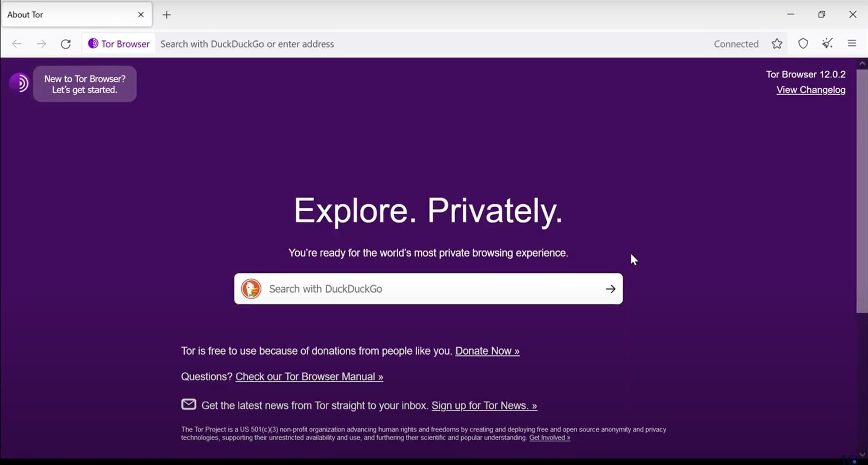This screenshot has width=868, height=465.
Task: Click the DuckDuckGo logo in search box
Action: click(251, 289)
